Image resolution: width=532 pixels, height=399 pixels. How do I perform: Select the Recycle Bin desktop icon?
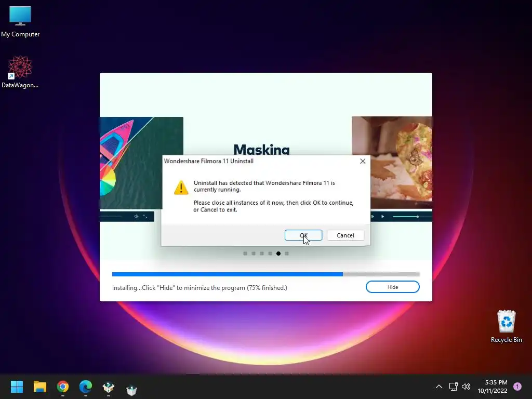point(506,326)
